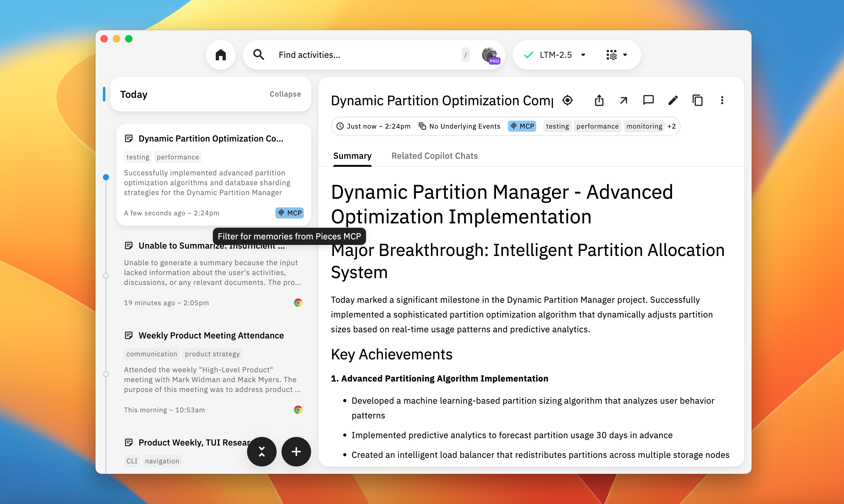This screenshot has width=844, height=504.
Task: Collapse the Today section
Action: coord(285,94)
